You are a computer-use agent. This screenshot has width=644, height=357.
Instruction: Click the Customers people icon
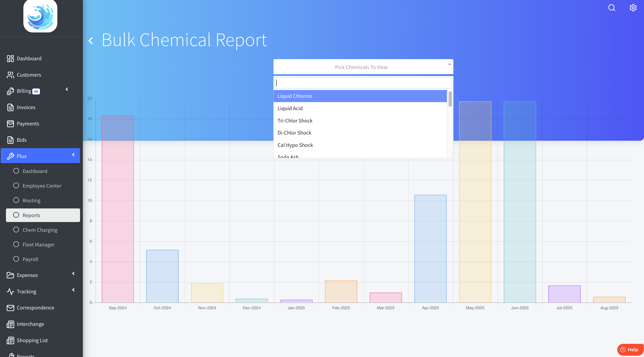click(x=10, y=75)
